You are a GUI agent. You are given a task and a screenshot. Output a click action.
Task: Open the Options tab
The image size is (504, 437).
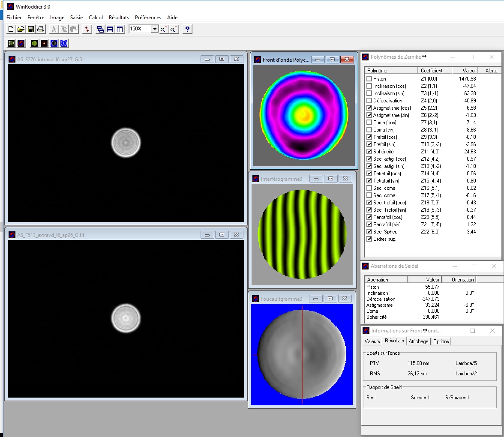pos(441,341)
